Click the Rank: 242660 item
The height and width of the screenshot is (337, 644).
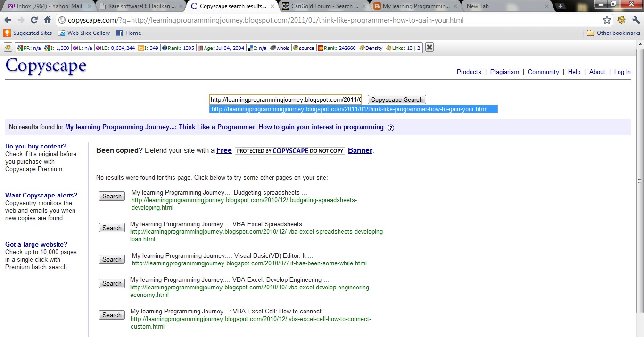click(337, 48)
